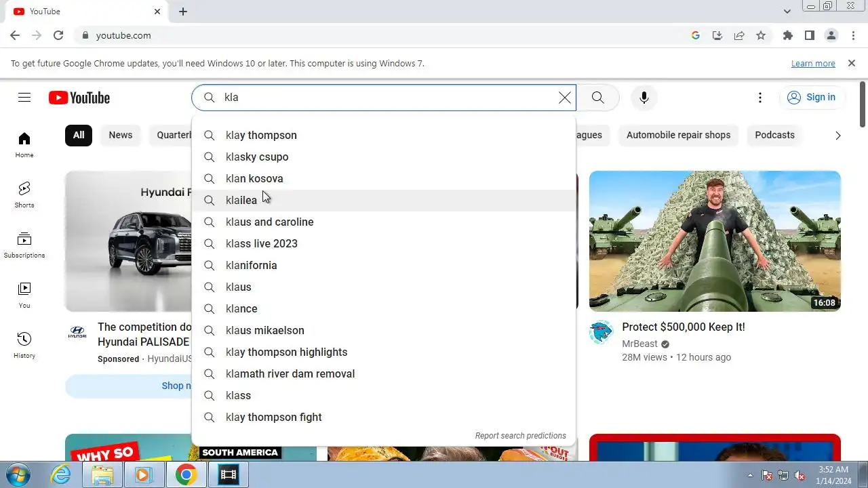Go to Home in the sidebar
Screen dimensions: 868x488
click(24, 144)
